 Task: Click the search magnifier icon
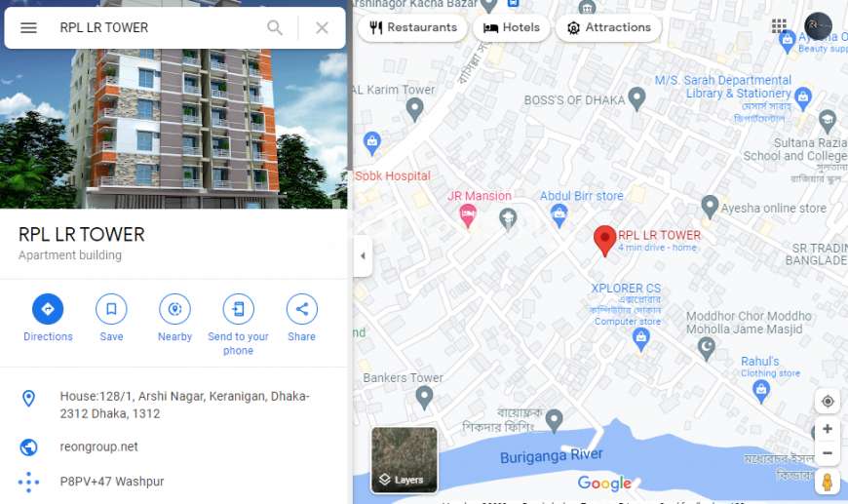click(275, 27)
